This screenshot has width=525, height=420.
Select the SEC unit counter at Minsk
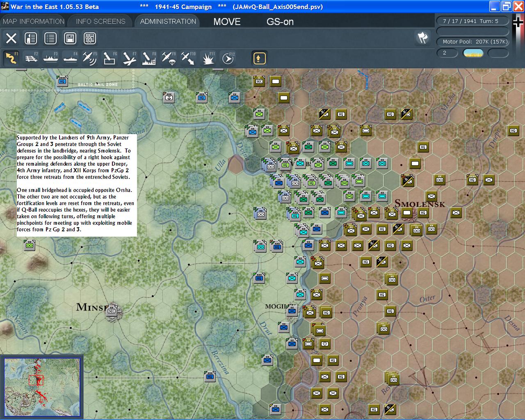tap(111, 311)
